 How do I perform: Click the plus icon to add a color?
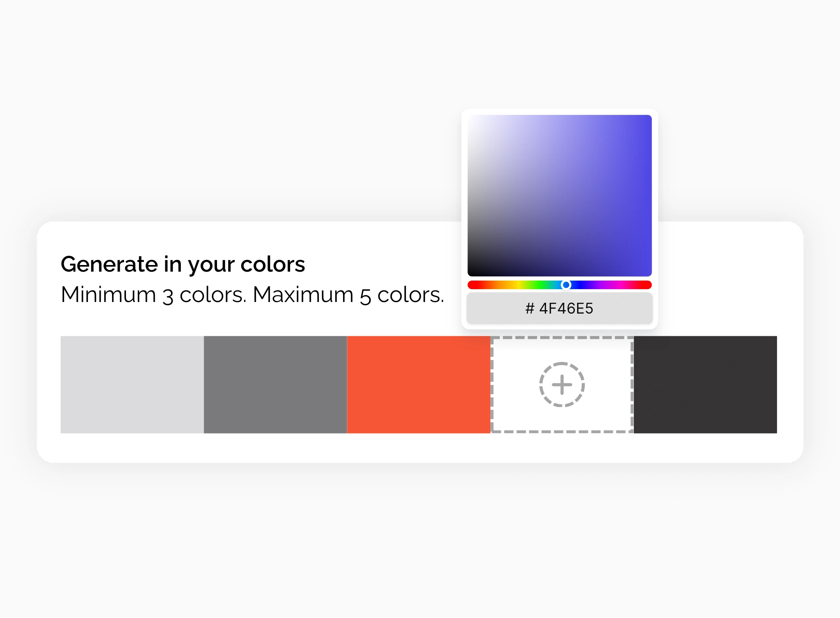click(x=562, y=384)
